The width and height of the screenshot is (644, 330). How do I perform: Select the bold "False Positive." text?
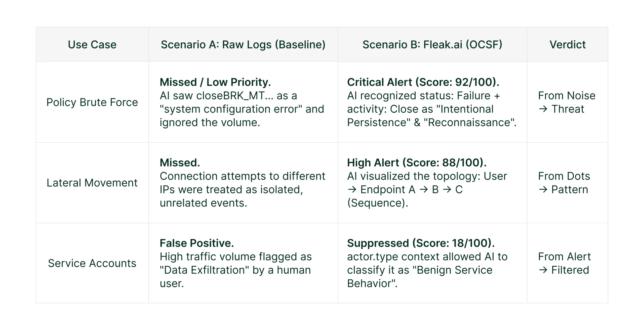(x=197, y=243)
